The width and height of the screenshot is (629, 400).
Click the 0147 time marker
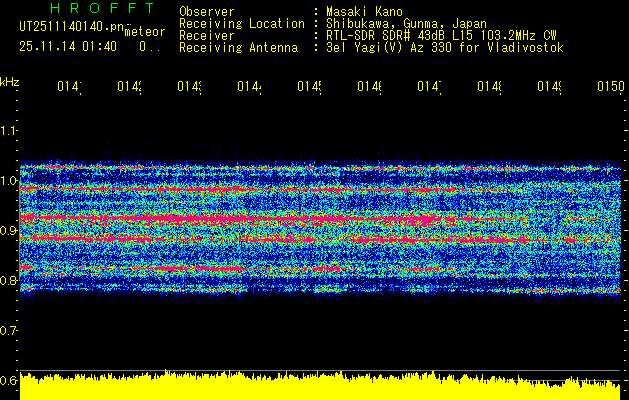tap(429, 86)
